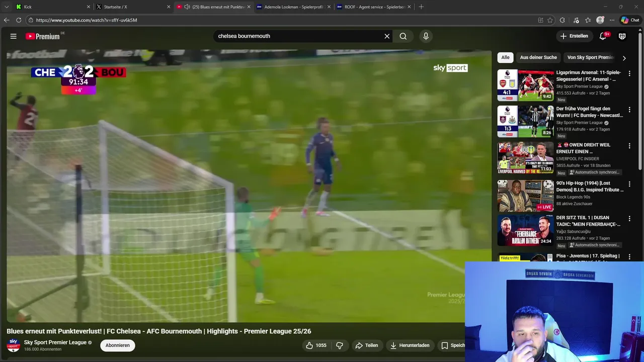Download the video via Herunterladen
Image resolution: width=644 pixels, height=362 pixels.
(410, 345)
